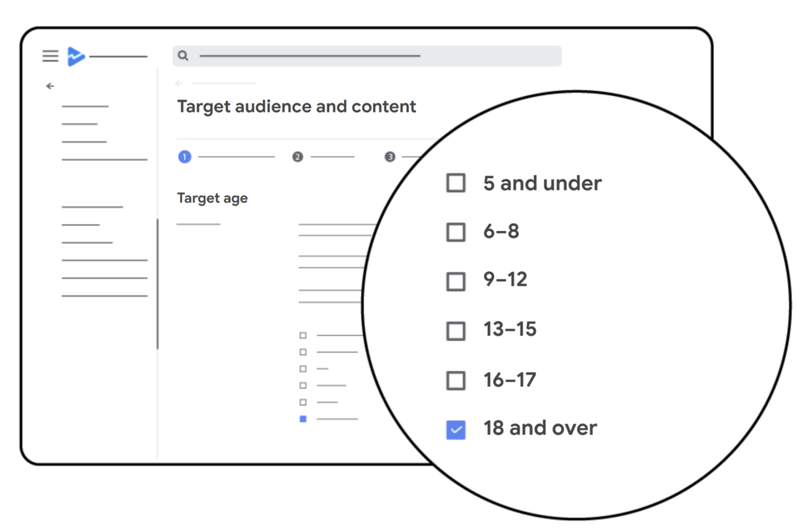Screen dimensions: 803x532
Task: Check the "5 and under" age box
Action: coord(456,183)
